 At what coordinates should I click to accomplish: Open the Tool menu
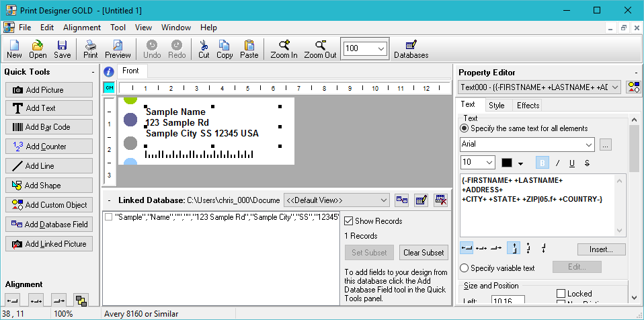(x=118, y=28)
